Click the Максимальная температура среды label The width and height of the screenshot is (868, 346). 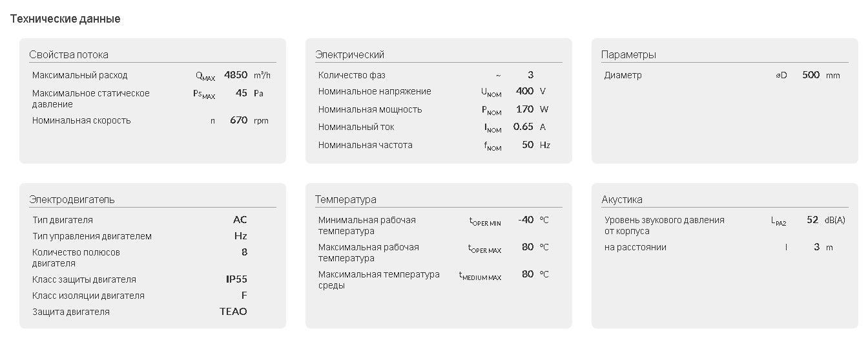[379, 280]
